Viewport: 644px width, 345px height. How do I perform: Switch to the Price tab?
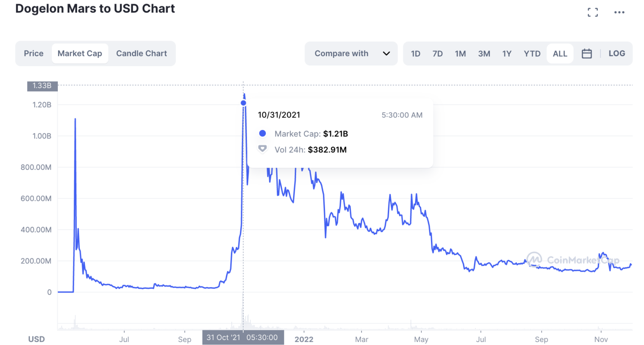[34, 54]
